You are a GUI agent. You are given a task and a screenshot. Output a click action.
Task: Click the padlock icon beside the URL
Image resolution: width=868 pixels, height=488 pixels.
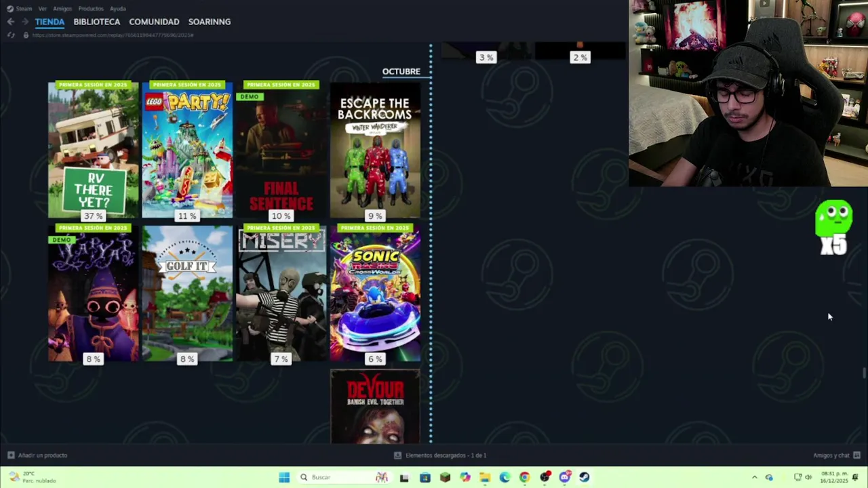click(x=26, y=35)
